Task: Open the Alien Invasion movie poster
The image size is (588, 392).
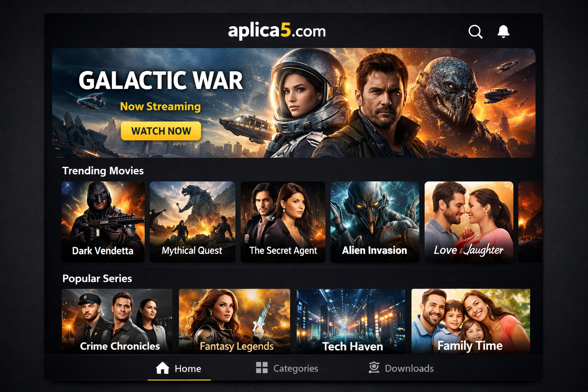Action: coord(375,222)
